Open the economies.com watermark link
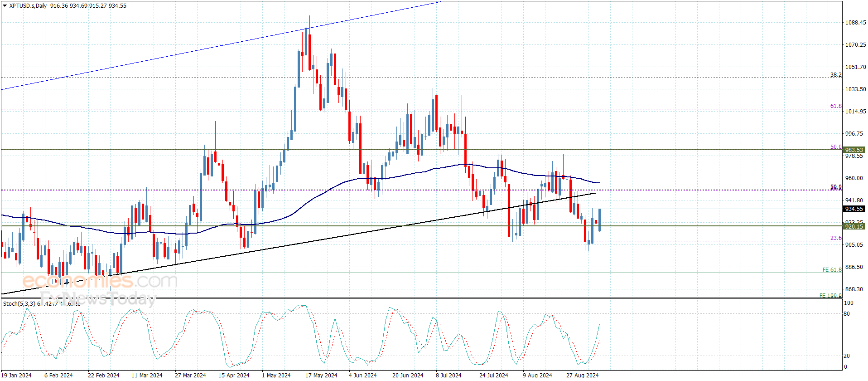This screenshot has height=381, width=868. (x=100, y=281)
